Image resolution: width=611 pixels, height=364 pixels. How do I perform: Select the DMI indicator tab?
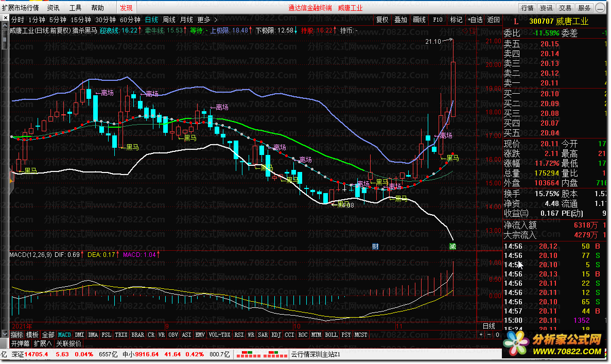click(79, 335)
